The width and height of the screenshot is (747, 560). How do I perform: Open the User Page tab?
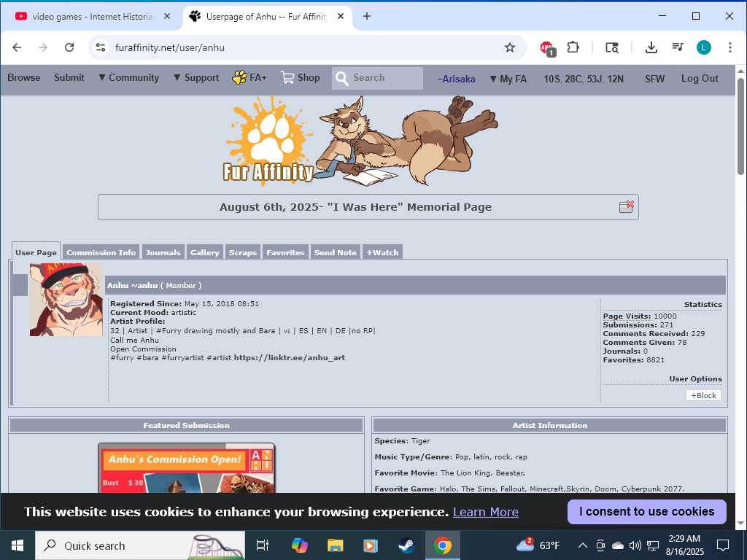pos(36,252)
